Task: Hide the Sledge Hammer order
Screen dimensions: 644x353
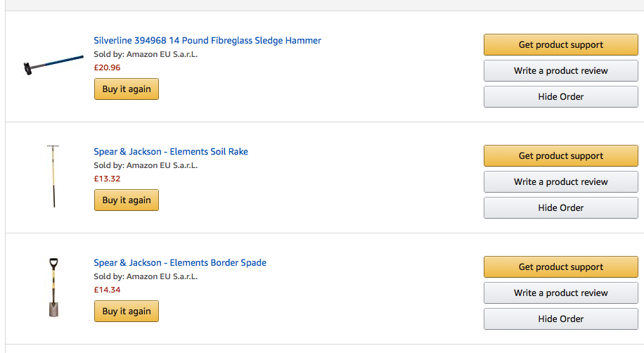Action: [x=561, y=97]
